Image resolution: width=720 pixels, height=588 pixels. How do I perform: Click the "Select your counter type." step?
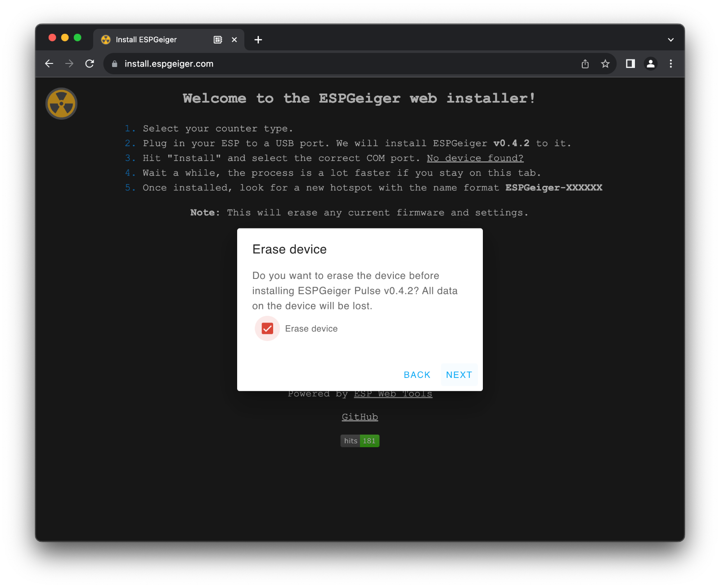[x=218, y=129]
